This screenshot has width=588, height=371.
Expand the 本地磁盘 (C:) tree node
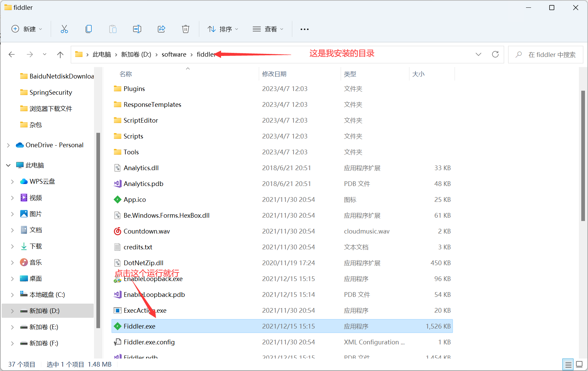tap(12, 295)
